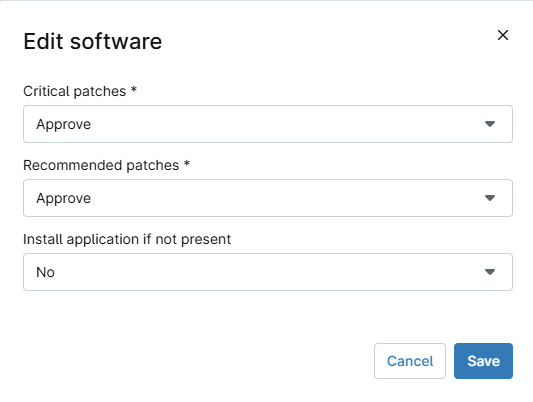This screenshot has width=533, height=402.
Task: Click the required asterisk after Critical patches
Action: 134,89
